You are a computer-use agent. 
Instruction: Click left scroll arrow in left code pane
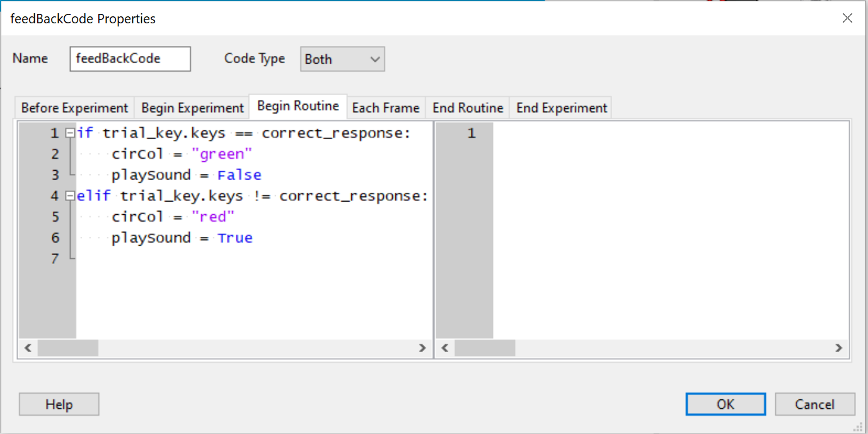click(x=27, y=348)
